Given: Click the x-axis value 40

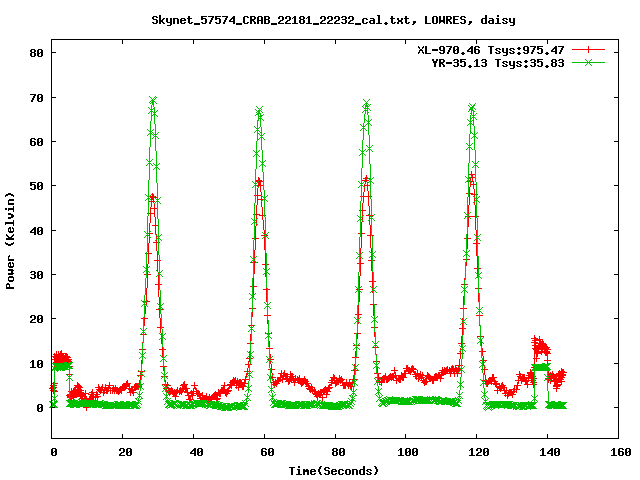Looking at the screenshot, I should click(196, 452).
